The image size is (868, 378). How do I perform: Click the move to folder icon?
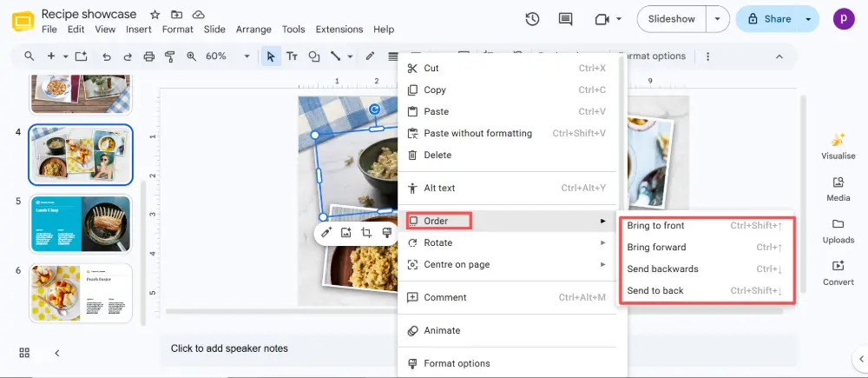(176, 15)
